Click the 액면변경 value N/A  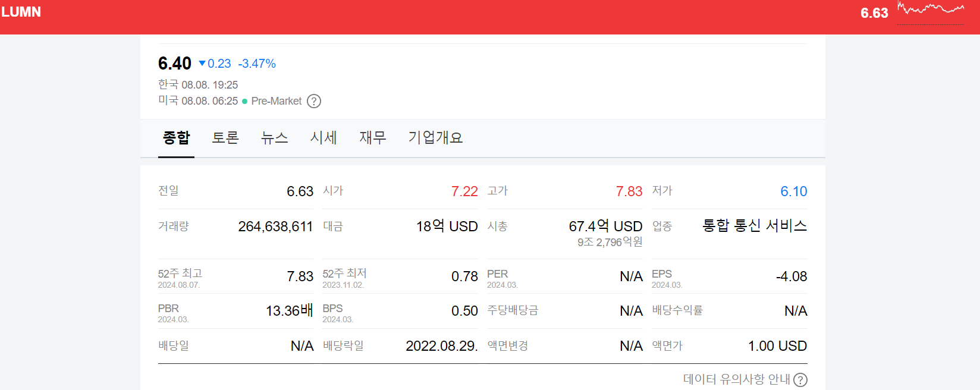(x=631, y=346)
